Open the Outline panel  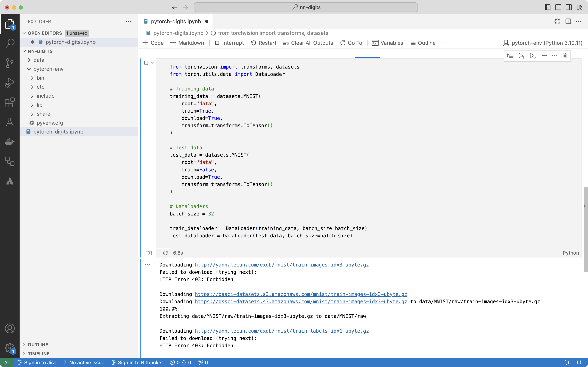click(x=423, y=43)
